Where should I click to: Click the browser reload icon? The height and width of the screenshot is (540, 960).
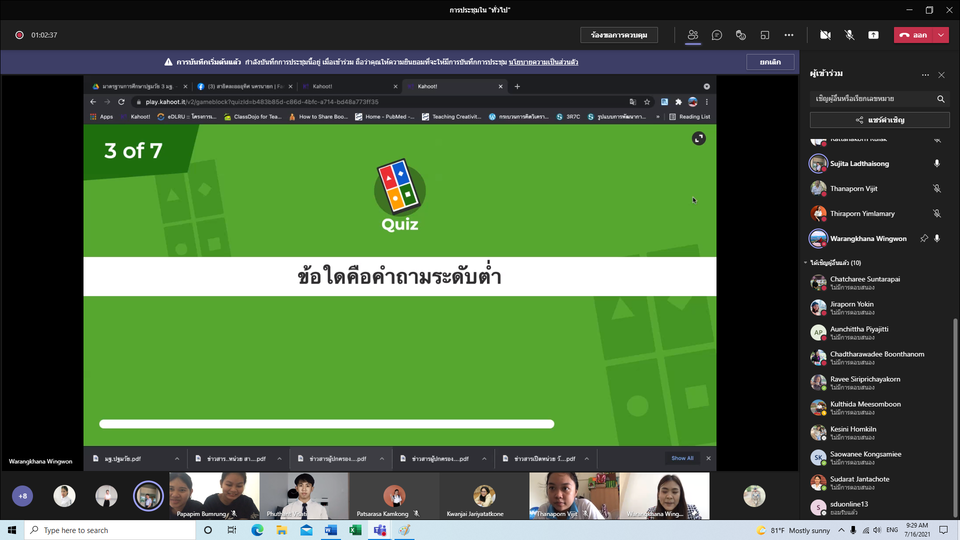121,102
